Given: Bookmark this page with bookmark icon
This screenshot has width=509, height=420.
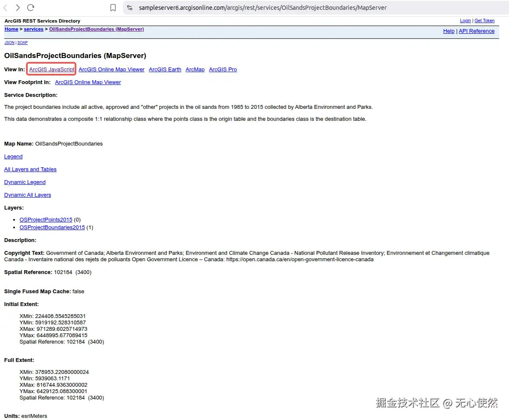Looking at the screenshot, I should pyautogui.click(x=113, y=8).
